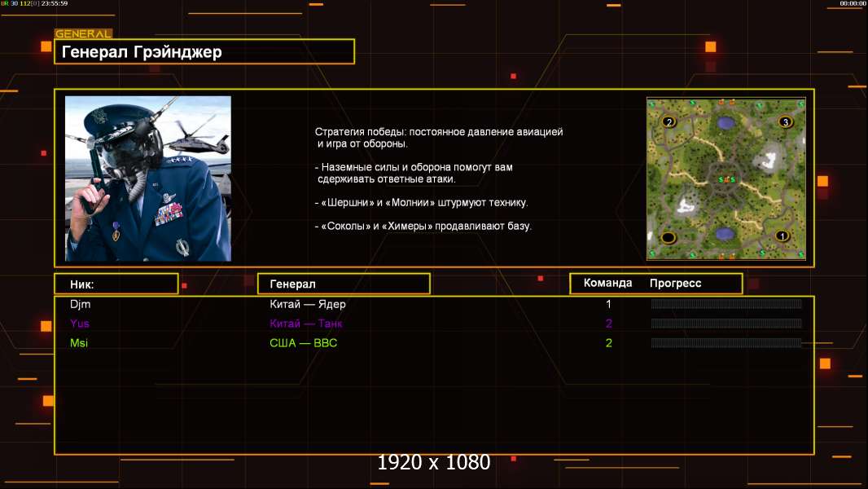Select player nickname Yus
Viewport: 868px width, 489px height.
(x=80, y=324)
